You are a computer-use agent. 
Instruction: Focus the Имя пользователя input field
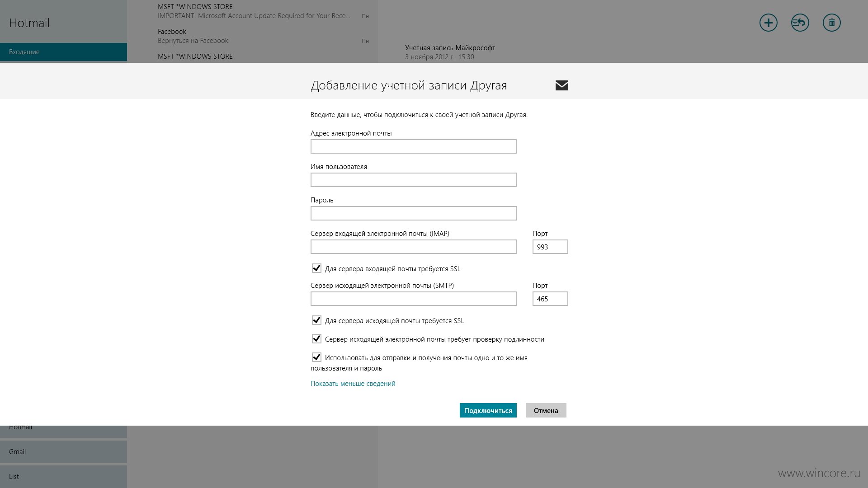413,180
